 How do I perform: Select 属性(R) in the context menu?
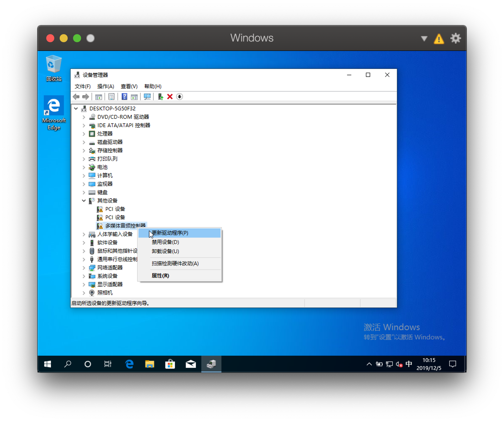[x=161, y=276]
